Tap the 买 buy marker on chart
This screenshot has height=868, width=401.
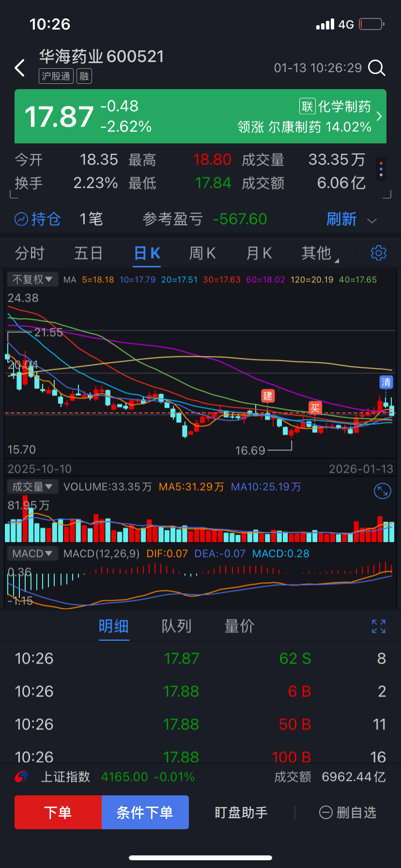[315, 408]
